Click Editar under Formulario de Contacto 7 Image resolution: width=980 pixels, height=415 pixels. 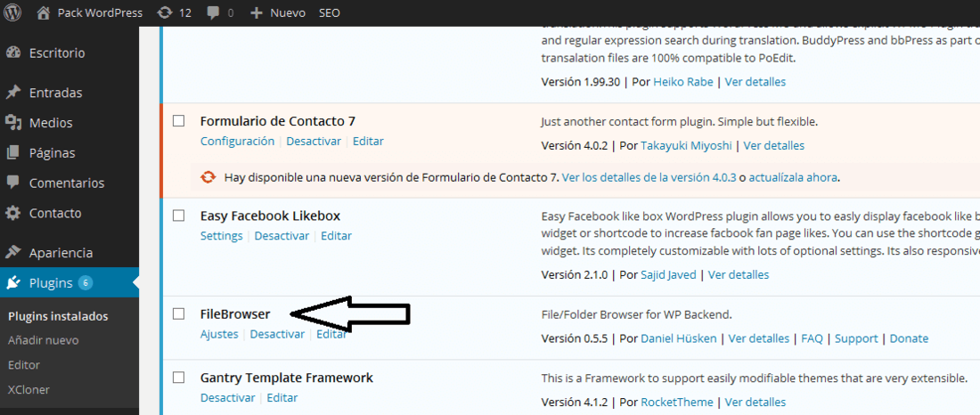click(368, 142)
